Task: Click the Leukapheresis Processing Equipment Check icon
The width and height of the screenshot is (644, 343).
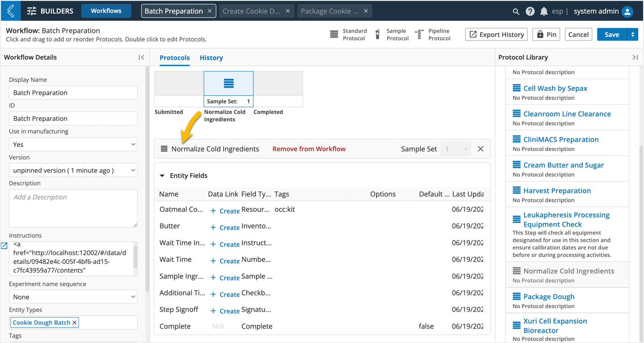Action: [517, 219]
